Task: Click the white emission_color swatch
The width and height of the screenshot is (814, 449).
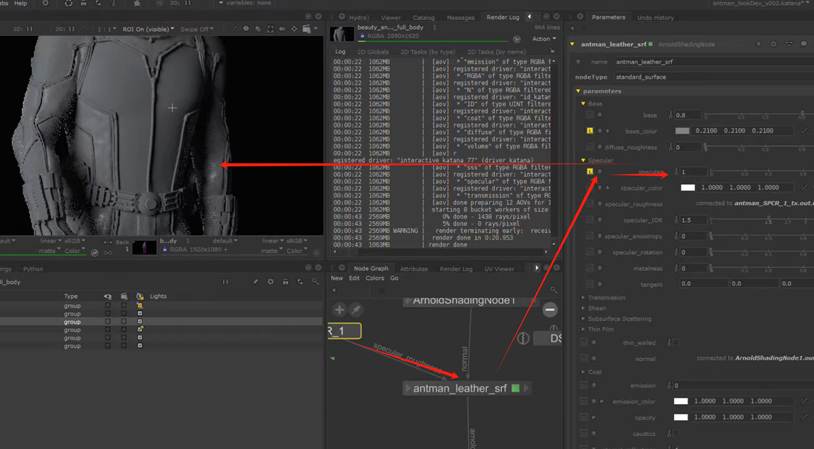Action: coord(681,401)
